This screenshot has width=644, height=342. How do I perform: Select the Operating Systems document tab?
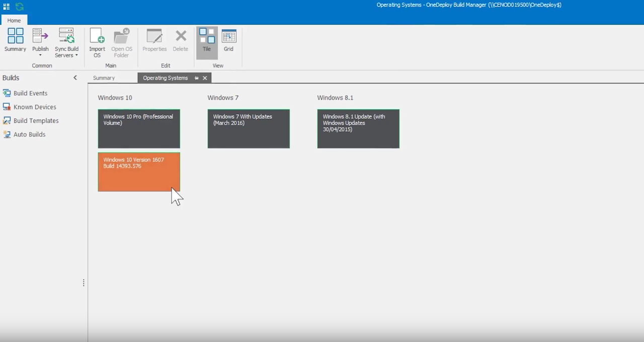tap(166, 78)
